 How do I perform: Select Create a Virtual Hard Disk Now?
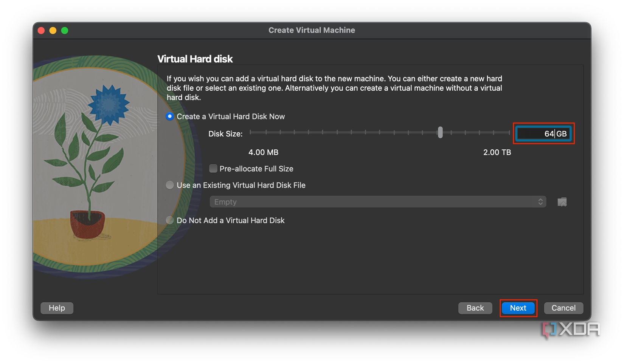(170, 116)
